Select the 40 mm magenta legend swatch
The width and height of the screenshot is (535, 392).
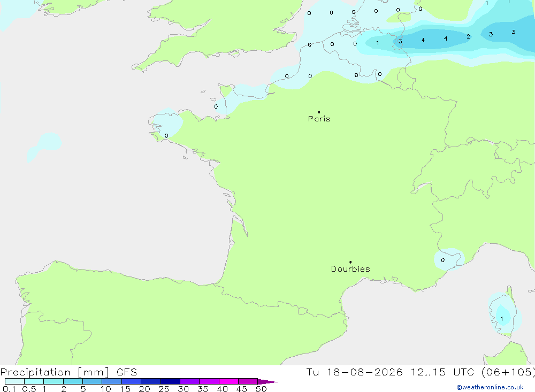(x=228, y=381)
